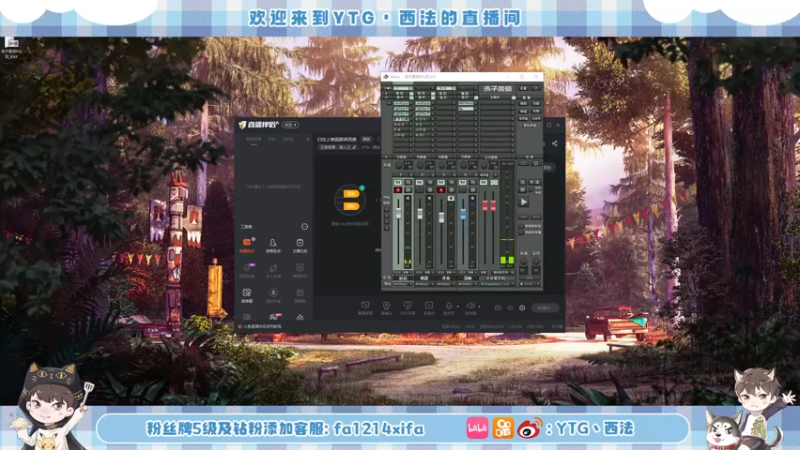Select the third scene tab in 直播伴侣
800x450 pixels.
tap(288, 139)
